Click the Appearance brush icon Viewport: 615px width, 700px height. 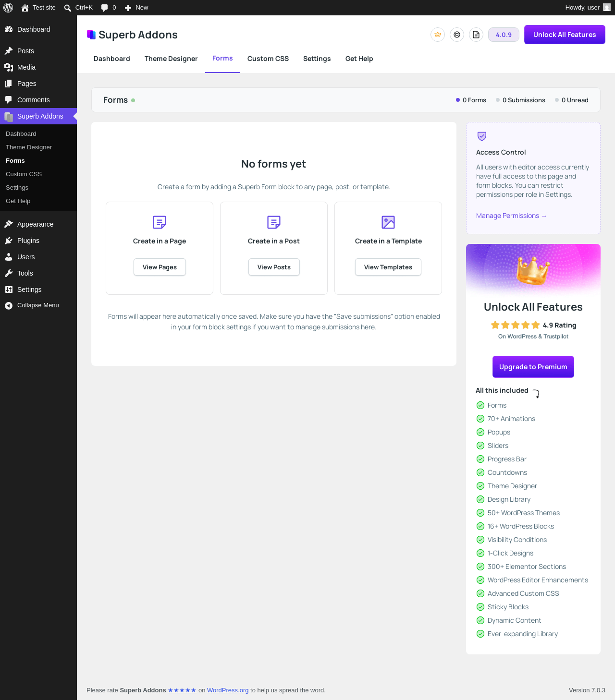(x=9, y=224)
